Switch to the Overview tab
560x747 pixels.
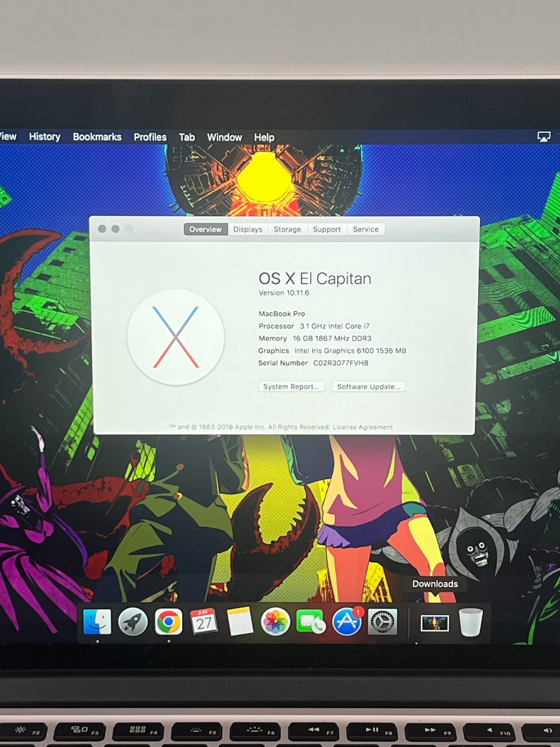pyautogui.click(x=206, y=229)
